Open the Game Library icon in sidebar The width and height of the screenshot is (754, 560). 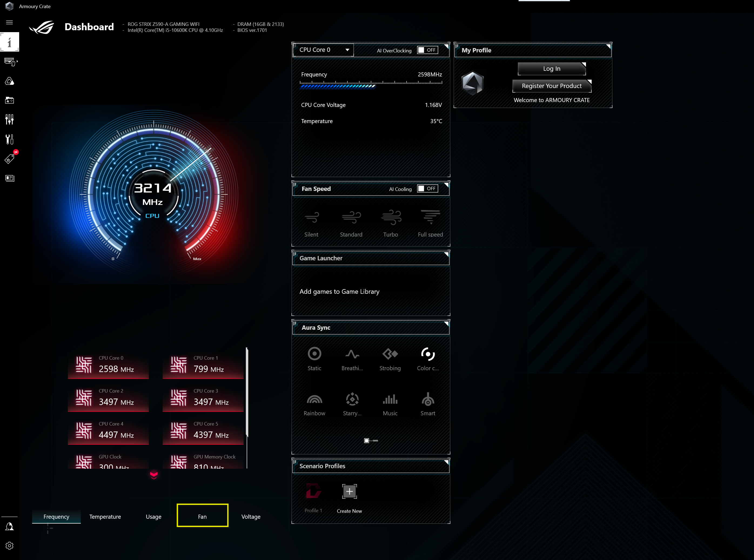(x=9, y=100)
